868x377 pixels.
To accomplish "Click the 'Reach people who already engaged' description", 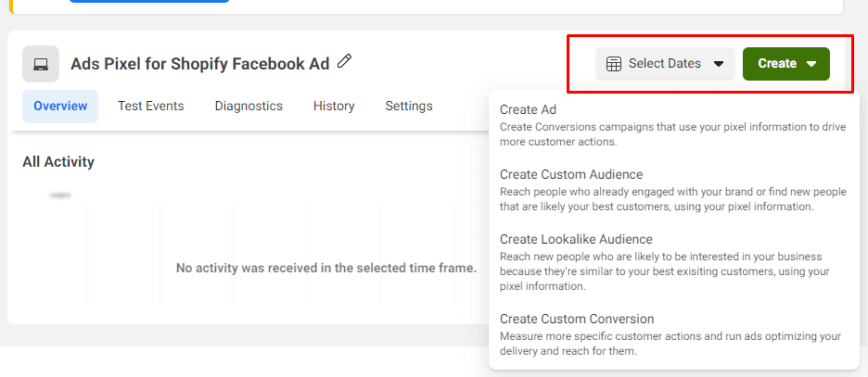I will click(x=673, y=199).
